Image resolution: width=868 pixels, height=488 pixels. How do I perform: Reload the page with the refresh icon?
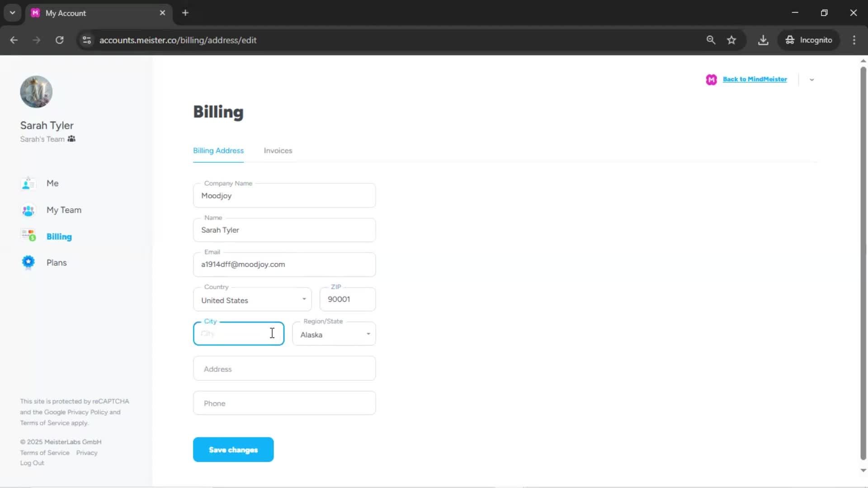point(59,40)
